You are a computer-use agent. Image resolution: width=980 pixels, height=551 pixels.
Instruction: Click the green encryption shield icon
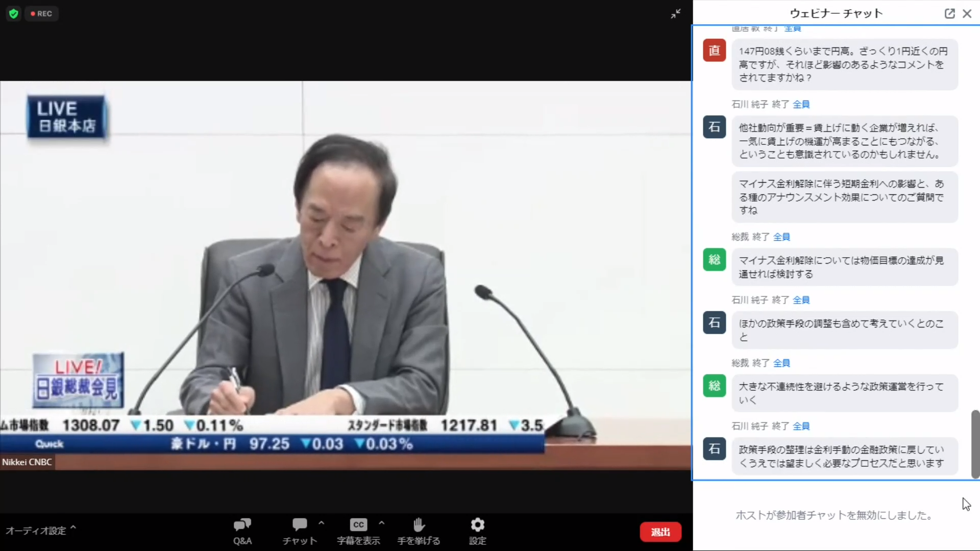pyautogui.click(x=14, y=14)
